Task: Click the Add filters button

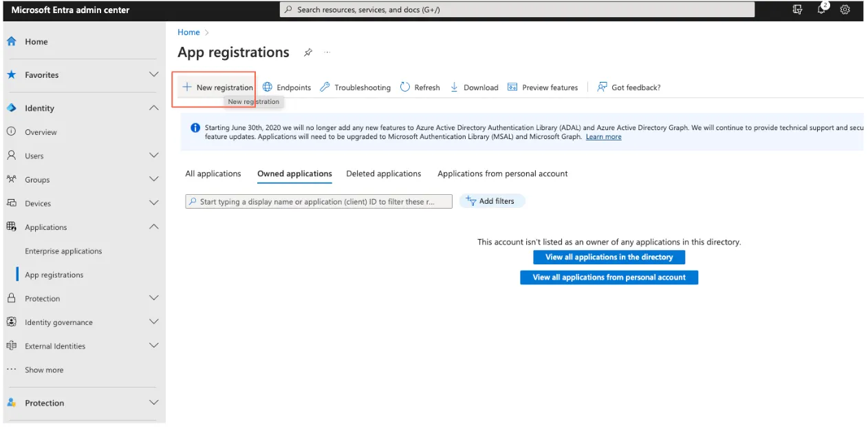Action: point(491,201)
